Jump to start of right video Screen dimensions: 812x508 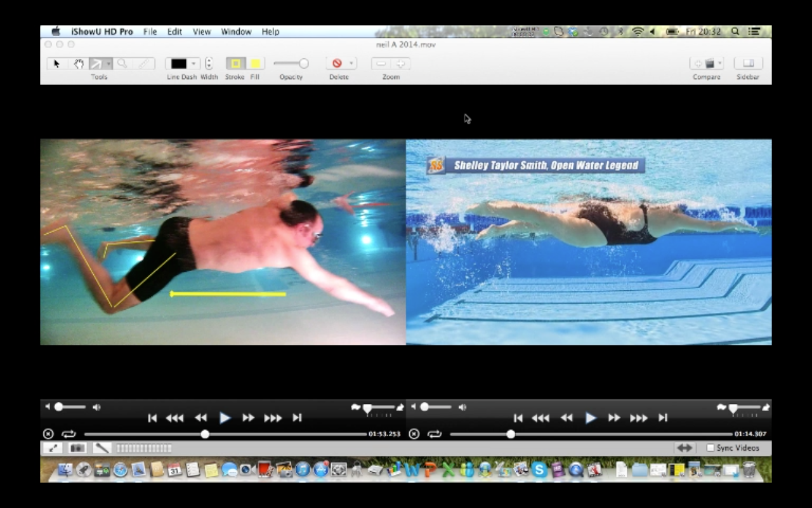(518, 418)
